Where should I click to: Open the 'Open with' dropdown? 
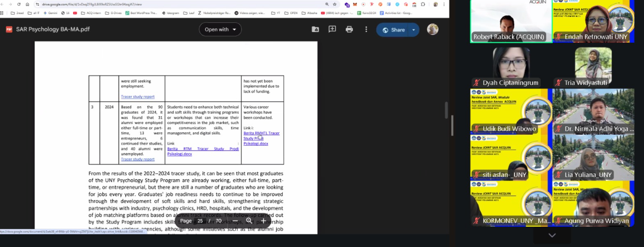[x=220, y=30]
